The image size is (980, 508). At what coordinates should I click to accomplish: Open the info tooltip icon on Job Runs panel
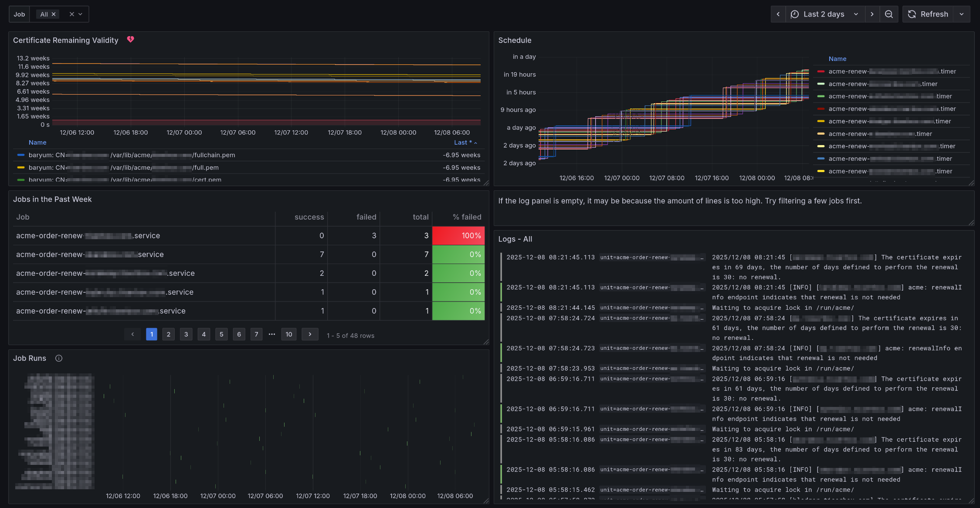(59, 358)
